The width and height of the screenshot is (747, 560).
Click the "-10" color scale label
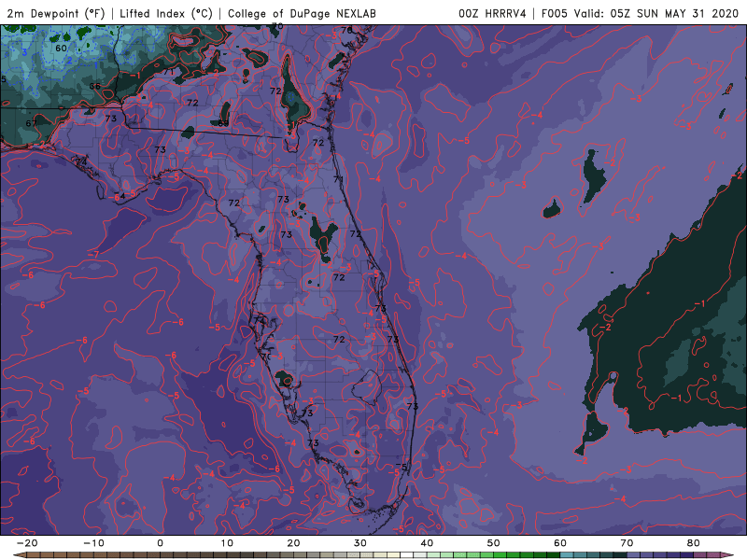[x=93, y=543]
